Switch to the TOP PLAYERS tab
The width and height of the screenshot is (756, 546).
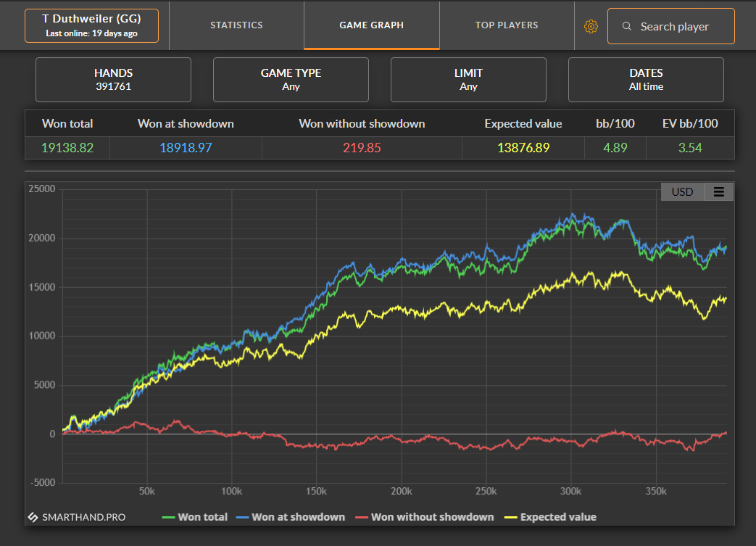[x=507, y=25]
